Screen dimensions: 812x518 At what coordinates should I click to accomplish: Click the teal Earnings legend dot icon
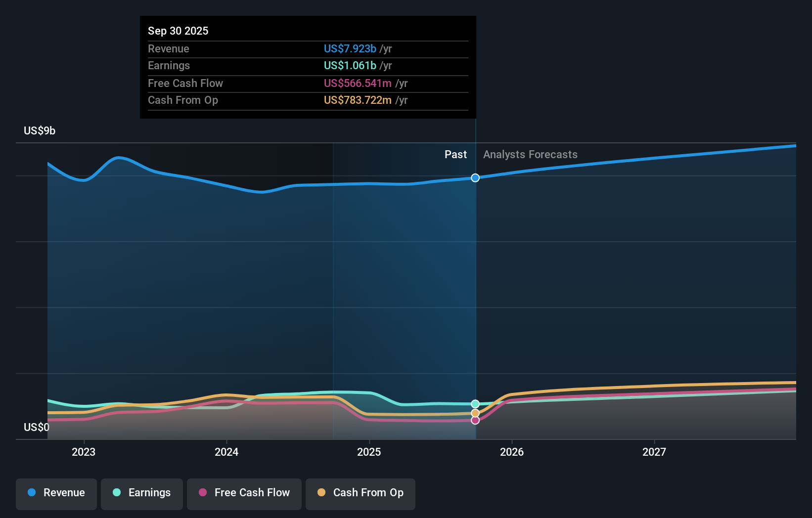[x=116, y=493]
